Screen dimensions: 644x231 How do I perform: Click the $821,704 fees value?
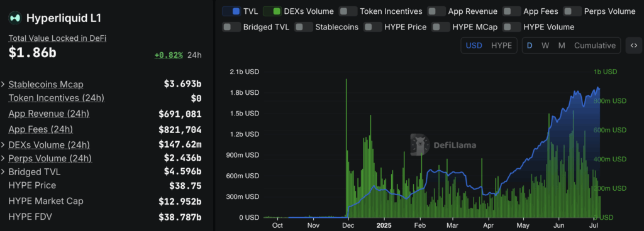click(x=180, y=130)
